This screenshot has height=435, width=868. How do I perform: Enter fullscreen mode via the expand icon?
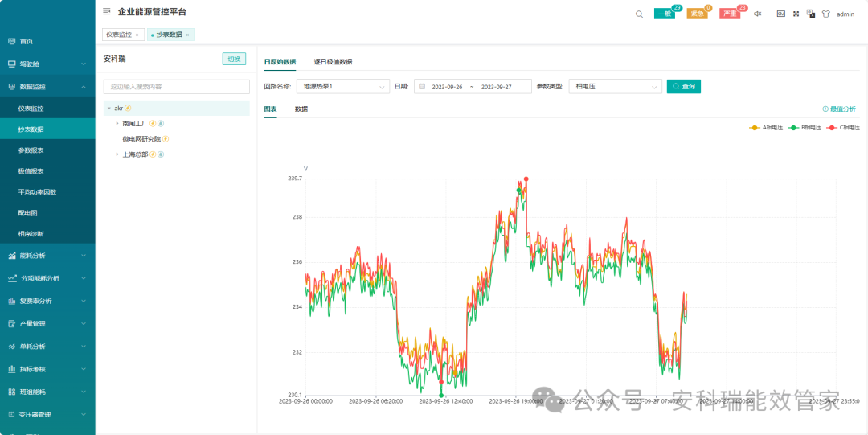pyautogui.click(x=796, y=14)
